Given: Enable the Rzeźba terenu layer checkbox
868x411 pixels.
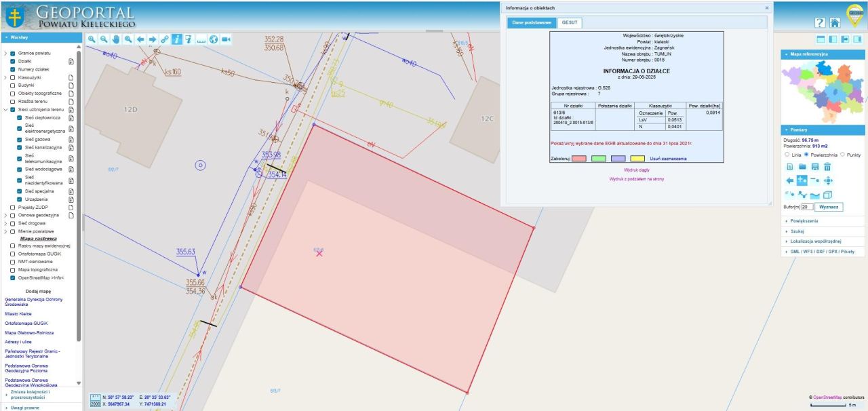Looking at the screenshot, I should tap(12, 101).
